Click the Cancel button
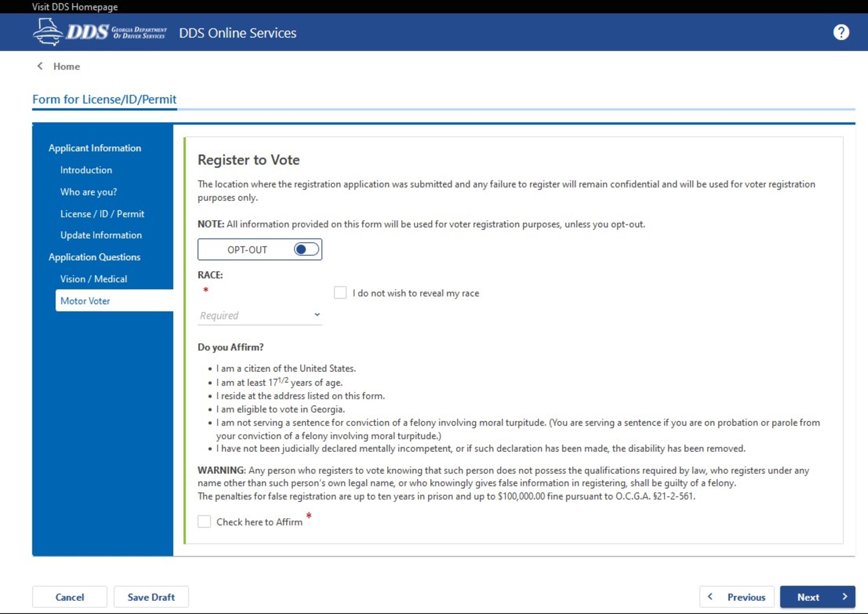The image size is (868, 614). tap(70, 597)
